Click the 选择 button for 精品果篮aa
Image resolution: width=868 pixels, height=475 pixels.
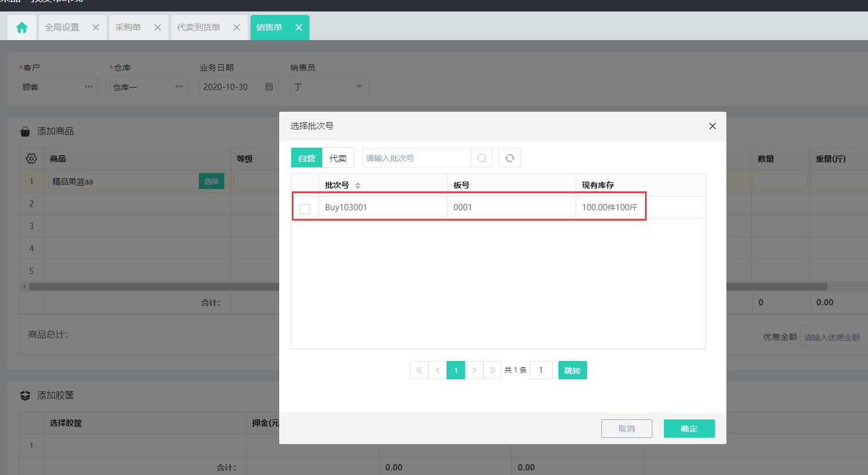click(x=212, y=181)
